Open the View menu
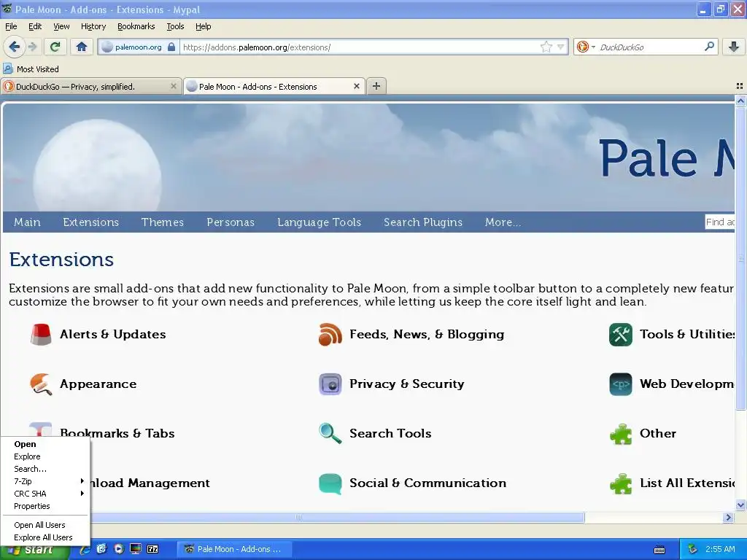 [x=61, y=26]
